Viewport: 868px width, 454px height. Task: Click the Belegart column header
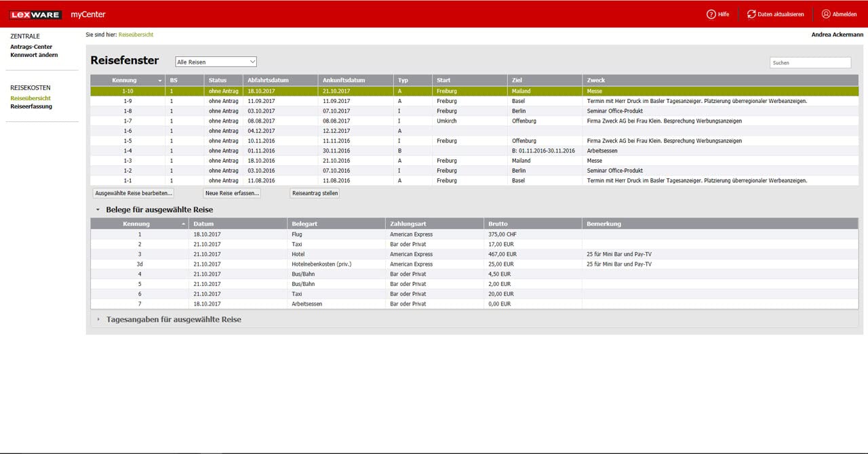coord(336,224)
